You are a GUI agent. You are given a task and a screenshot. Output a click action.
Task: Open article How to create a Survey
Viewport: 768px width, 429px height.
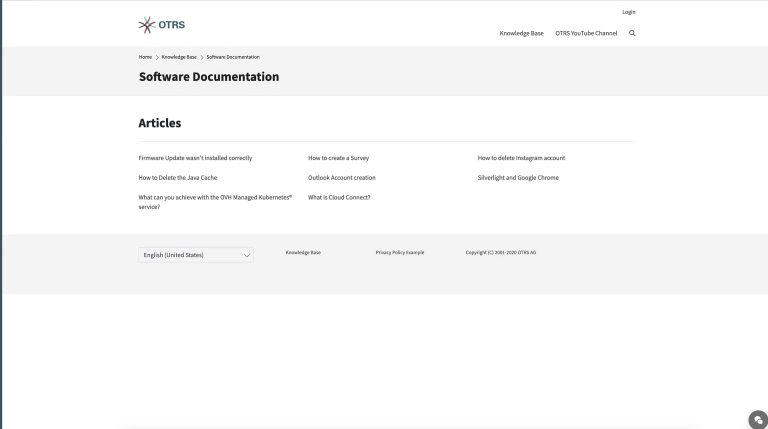click(x=338, y=158)
